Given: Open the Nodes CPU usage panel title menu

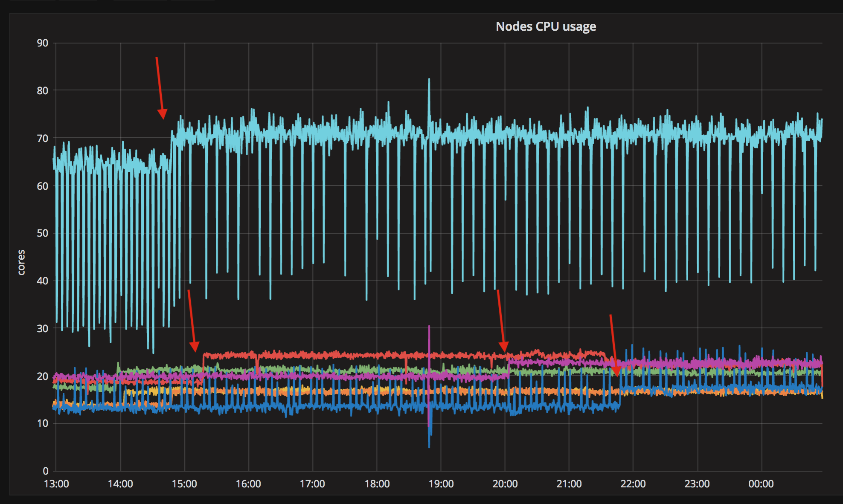Looking at the screenshot, I should point(546,26).
